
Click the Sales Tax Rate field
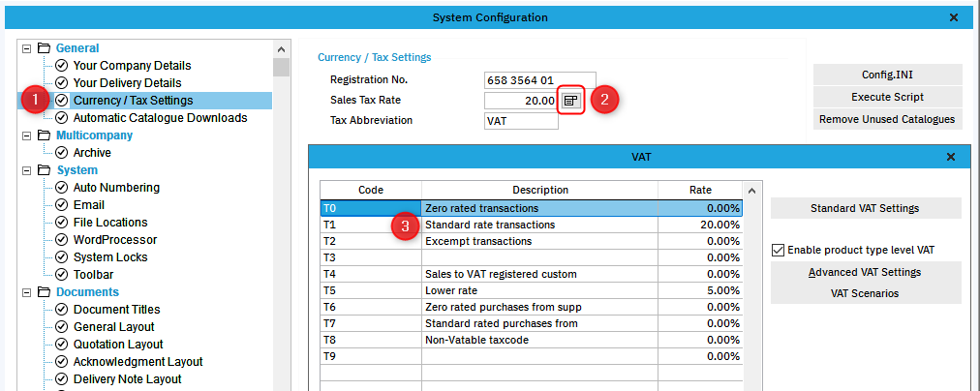(x=521, y=101)
